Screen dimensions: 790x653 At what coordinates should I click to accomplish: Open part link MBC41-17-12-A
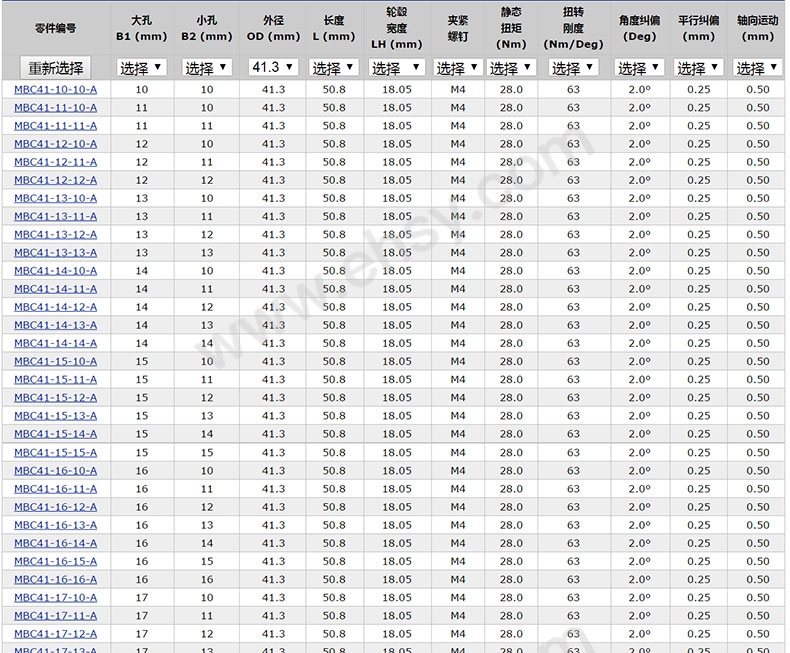click(55, 634)
